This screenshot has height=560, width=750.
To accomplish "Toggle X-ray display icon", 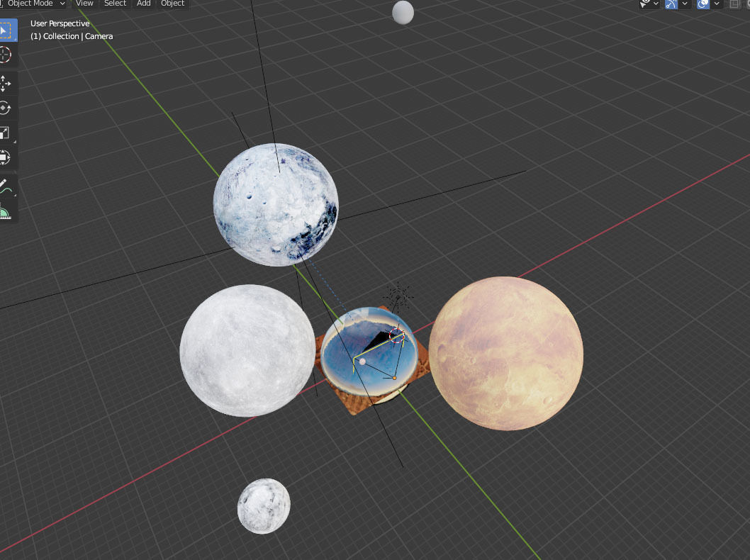I will (x=734, y=4).
